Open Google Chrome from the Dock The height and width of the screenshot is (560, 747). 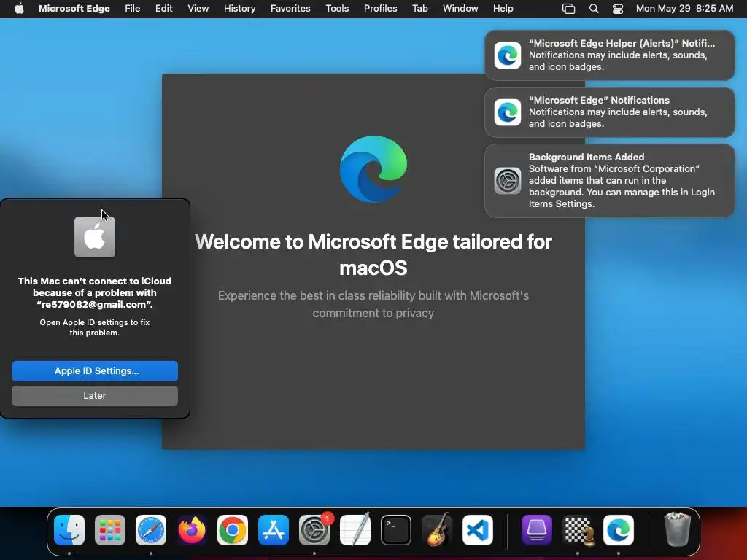(x=233, y=531)
